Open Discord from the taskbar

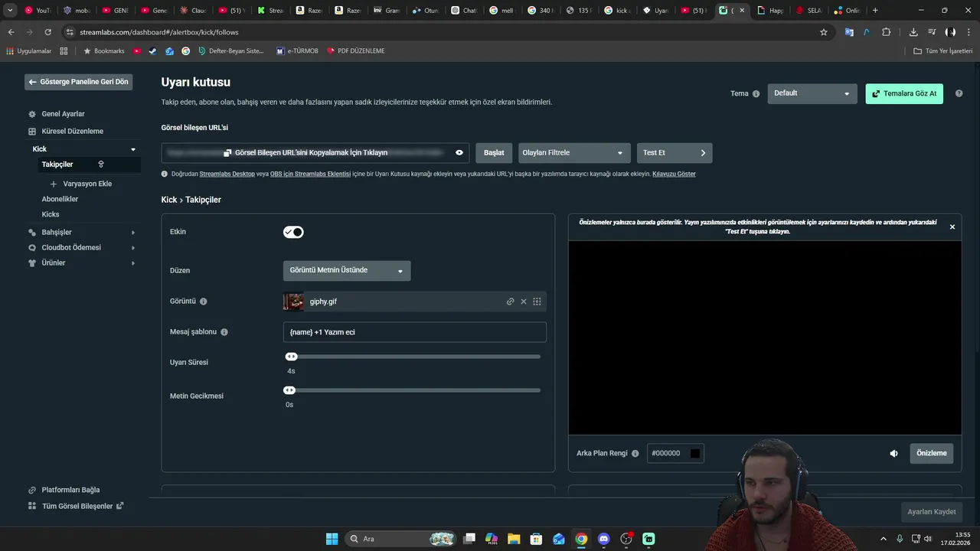click(603, 539)
